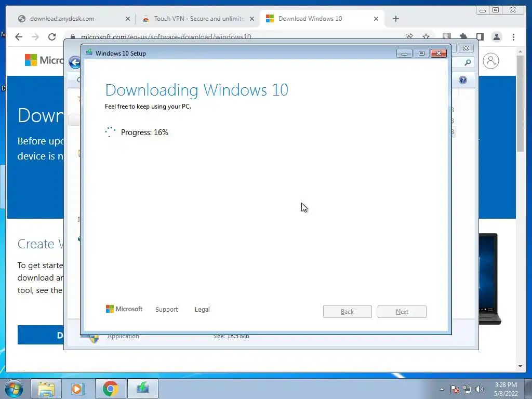Screen dimensions: 532x399
Task: Close the Touch VPN tab
Action: (252, 19)
